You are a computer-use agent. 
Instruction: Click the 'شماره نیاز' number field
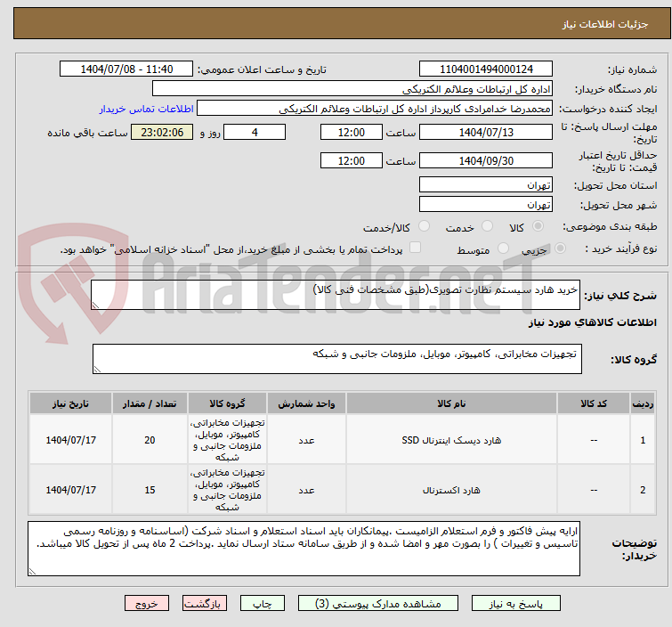pos(486,69)
